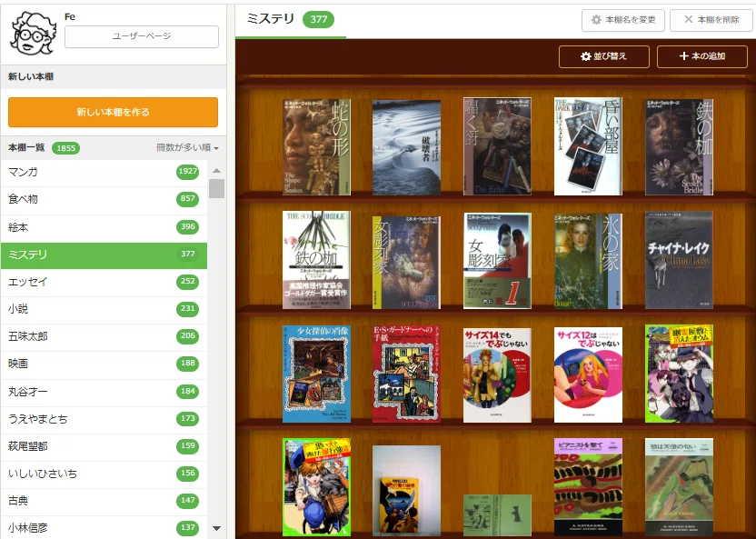The height and width of the screenshot is (539, 756).
Task: Open the 昏い部屋 book cover
Action: 588,146
